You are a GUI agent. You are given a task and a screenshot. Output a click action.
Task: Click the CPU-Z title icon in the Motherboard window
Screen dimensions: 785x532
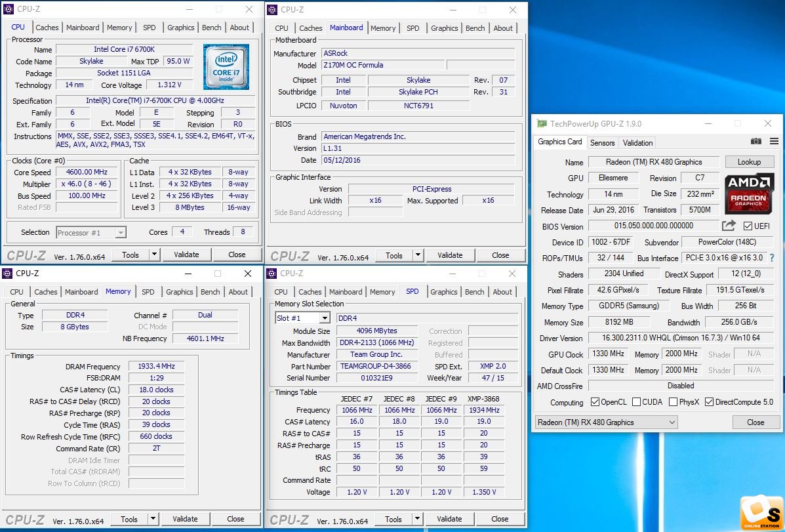tap(272, 10)
